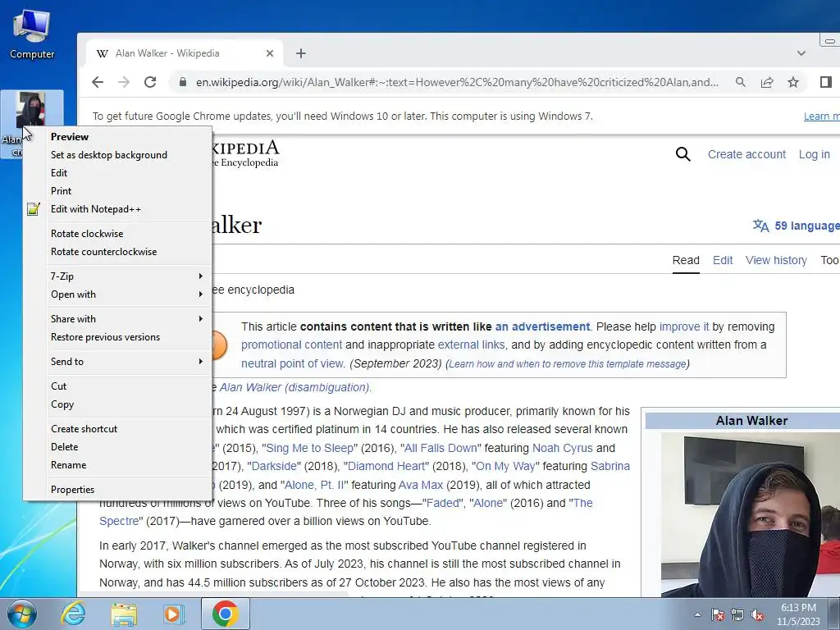Image resolution: width=840 pixels, height=630 pixels.
Task: Open Windows Media Player from taskbar
Action: [x=173, y=614]
